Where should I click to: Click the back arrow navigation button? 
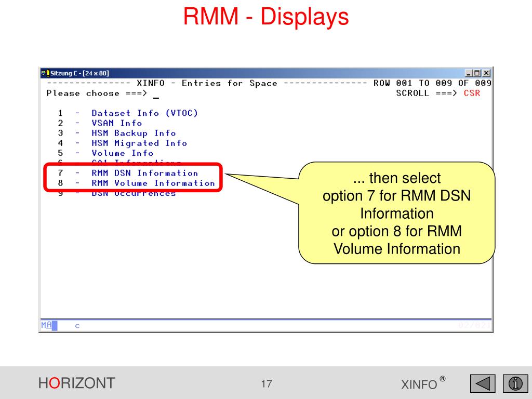point(483,383)
